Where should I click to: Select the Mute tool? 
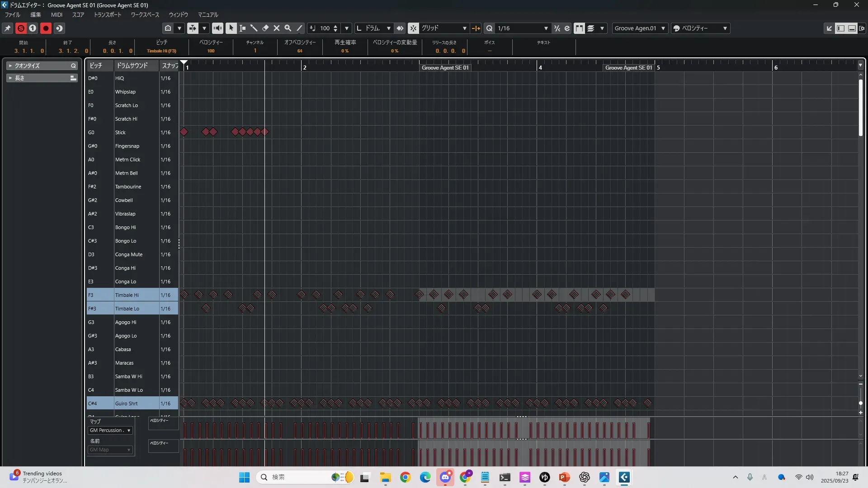(x=277, y=28)
